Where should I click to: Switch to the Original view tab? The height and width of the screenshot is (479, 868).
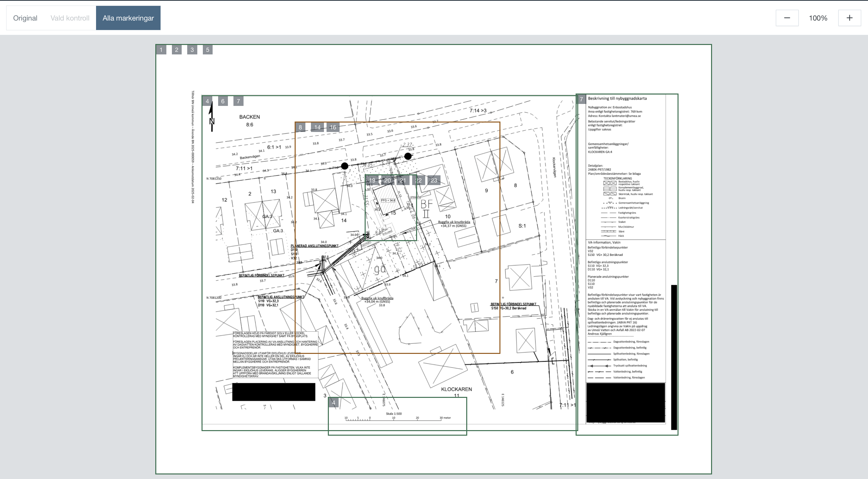tap(25, 18)
